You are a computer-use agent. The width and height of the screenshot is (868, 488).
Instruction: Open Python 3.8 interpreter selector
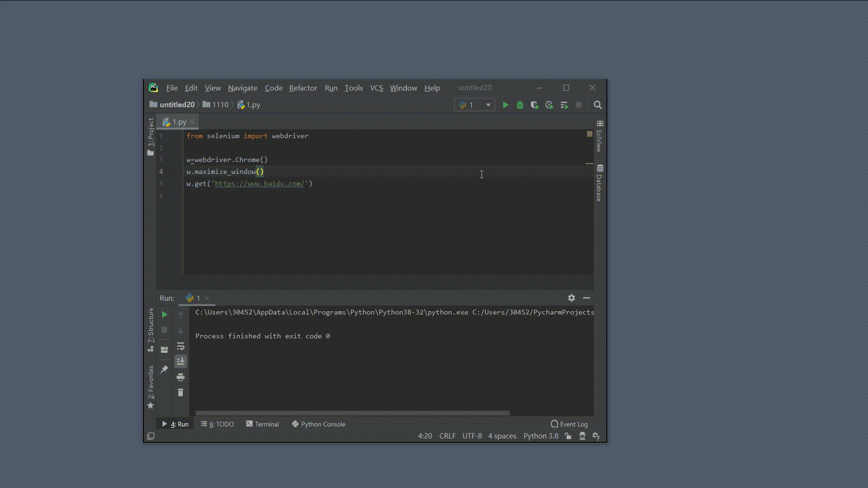[541, 436]
